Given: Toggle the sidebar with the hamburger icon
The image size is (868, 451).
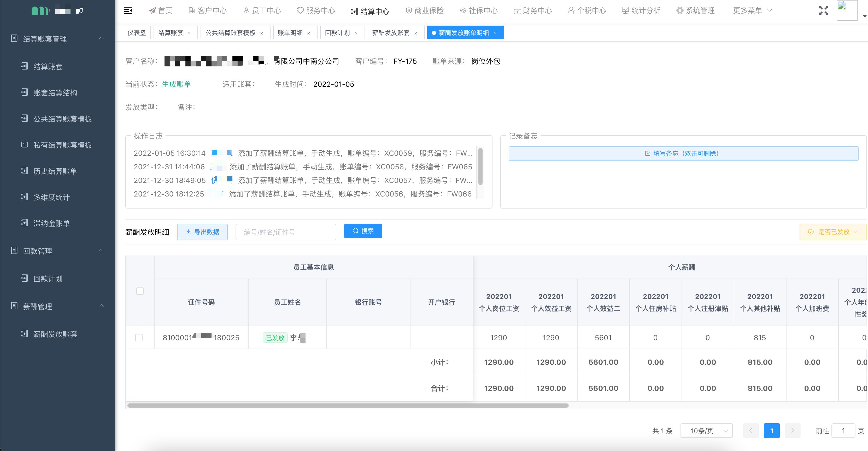Looking at the screenshot, I should [x=128, y=10].
